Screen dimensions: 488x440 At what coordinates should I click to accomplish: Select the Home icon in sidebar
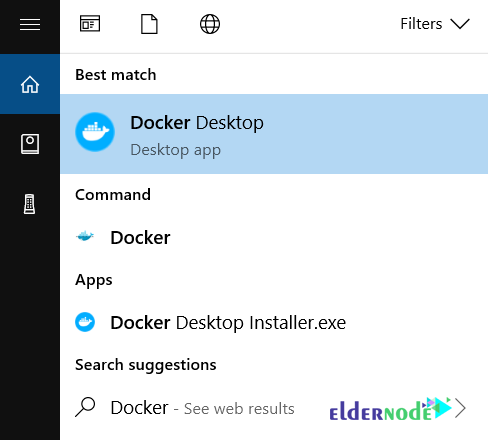point(30,84)
